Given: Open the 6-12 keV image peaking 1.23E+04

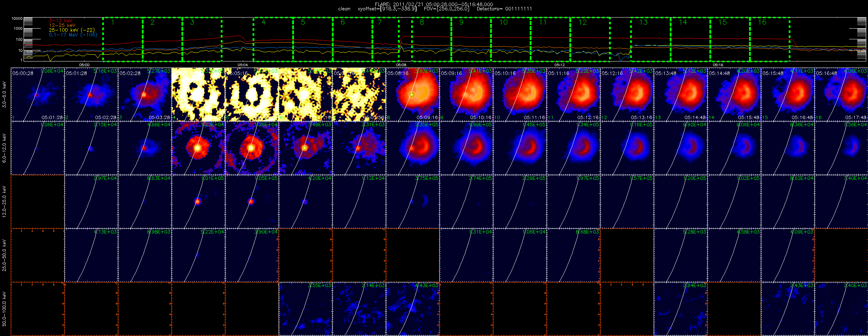Looking at the screenshot, I should click(198, 148).
